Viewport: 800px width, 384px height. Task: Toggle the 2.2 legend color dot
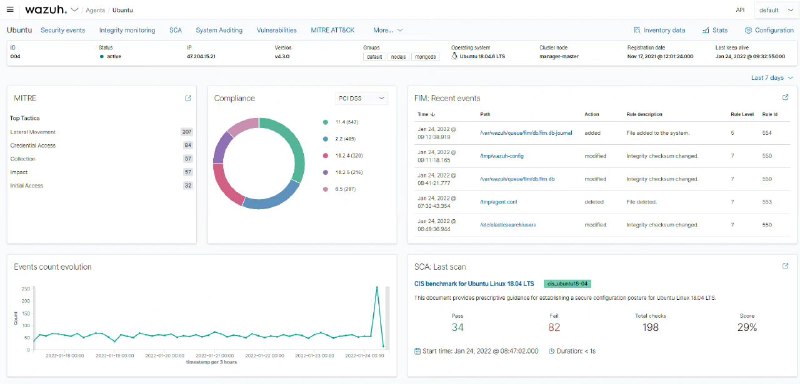click(x=325, y=139)
